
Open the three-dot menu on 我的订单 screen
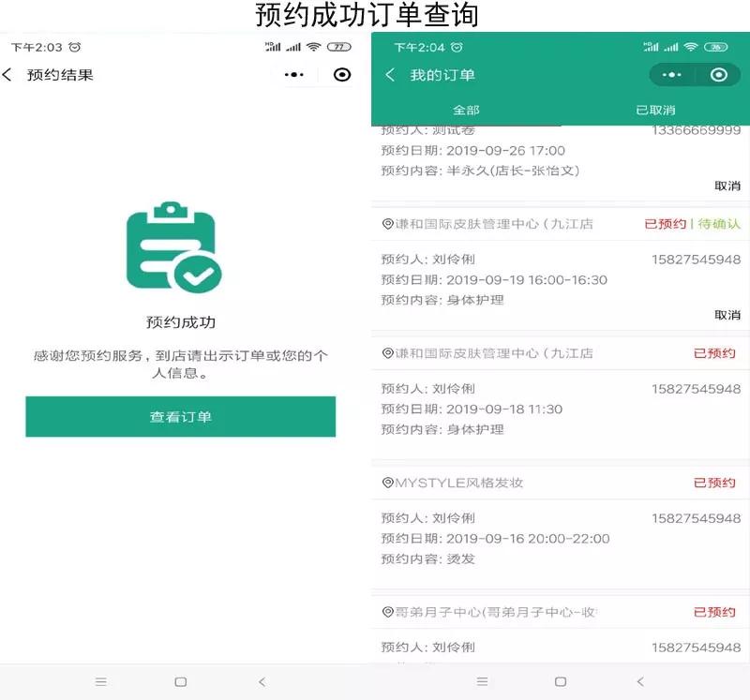[x=671, y=75]
